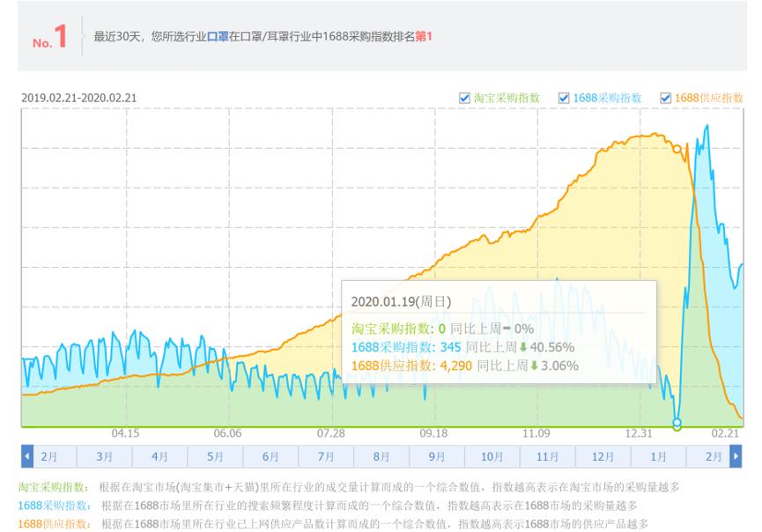Click the No.1 ranking badge
Screen dimensions: 762x532
point(50,38)
